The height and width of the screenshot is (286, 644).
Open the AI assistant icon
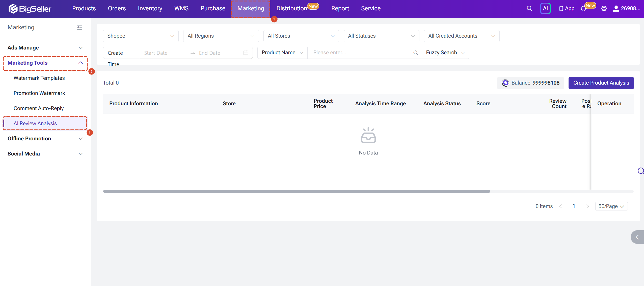click(x=545, y=8)
